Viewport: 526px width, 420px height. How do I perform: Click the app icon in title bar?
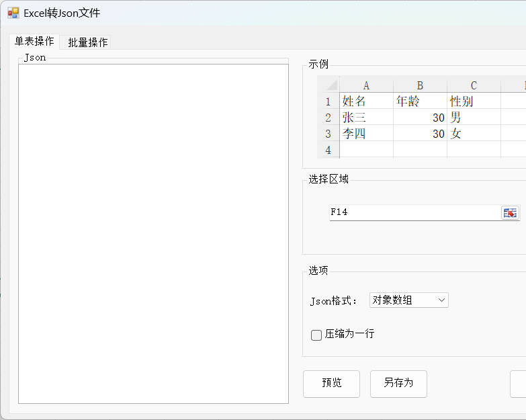pos(13,13)
